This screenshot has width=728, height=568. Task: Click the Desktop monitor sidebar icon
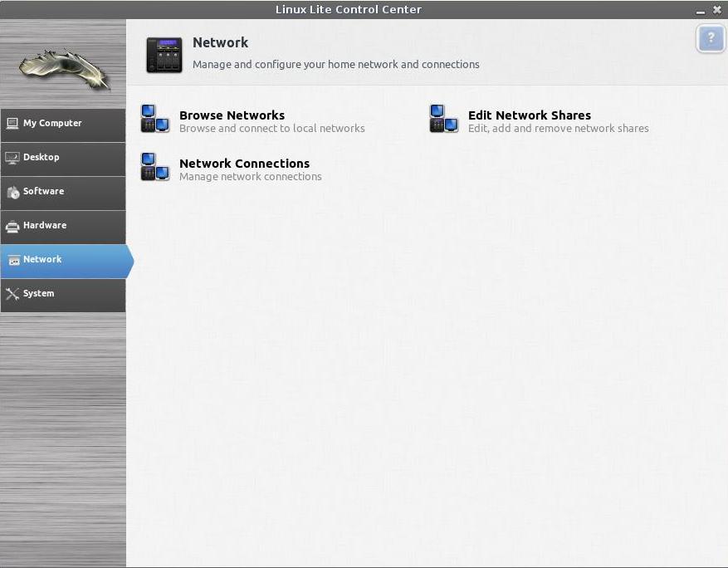tap(12, 158)
